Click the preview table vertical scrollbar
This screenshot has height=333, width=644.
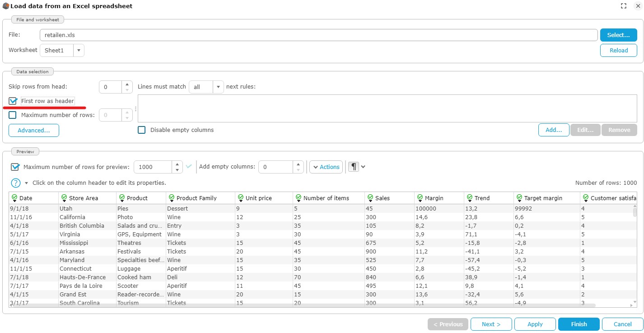click(635, 212)
